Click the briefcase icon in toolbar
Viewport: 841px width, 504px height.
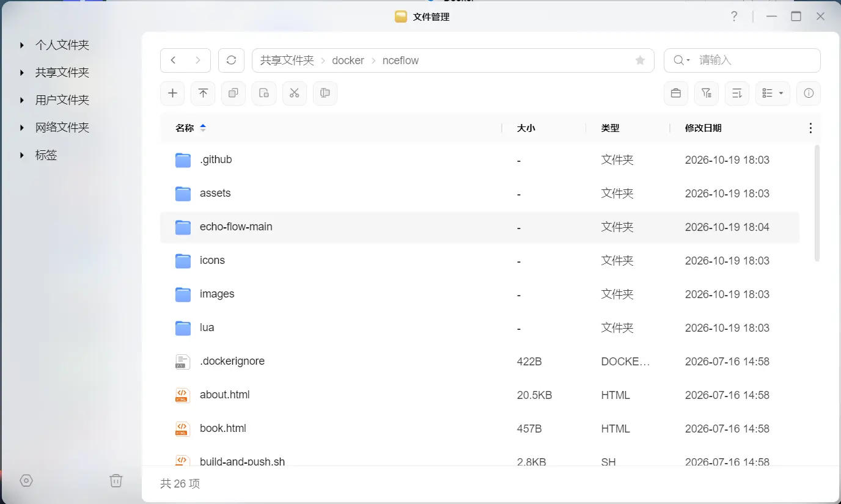pyautogui.click(x=676, y=93)
